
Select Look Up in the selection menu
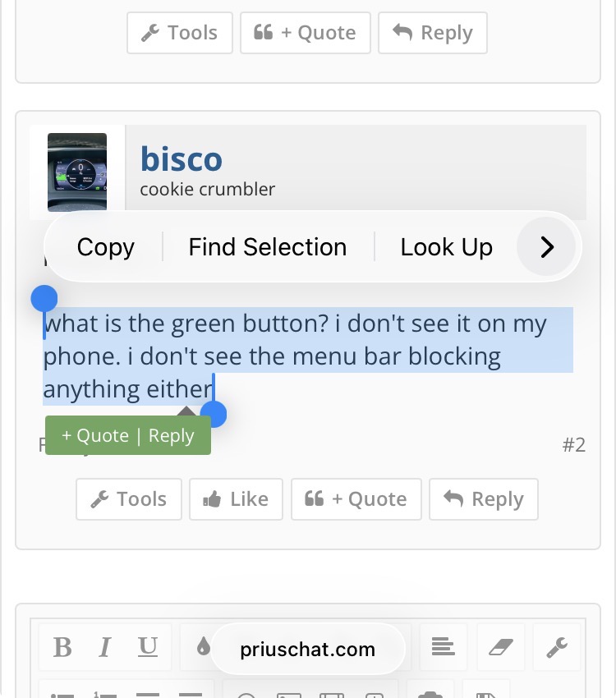pyautogui.click(x=446, y=247)
